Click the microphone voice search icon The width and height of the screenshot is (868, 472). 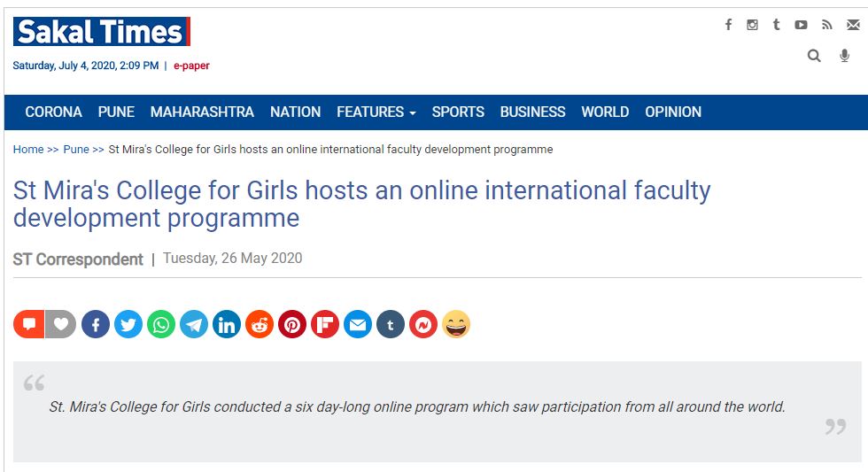[x=845, y=56]
